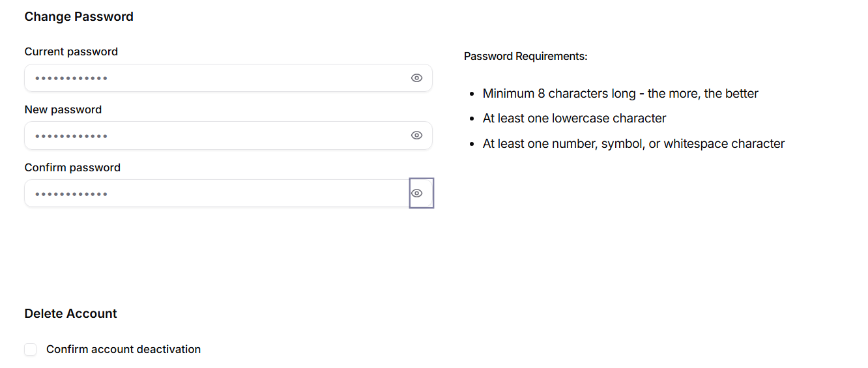The width and height of the screenshot is (868, 368).
Task: Click the "Change Password" section heading
Action: coord(79,17)
